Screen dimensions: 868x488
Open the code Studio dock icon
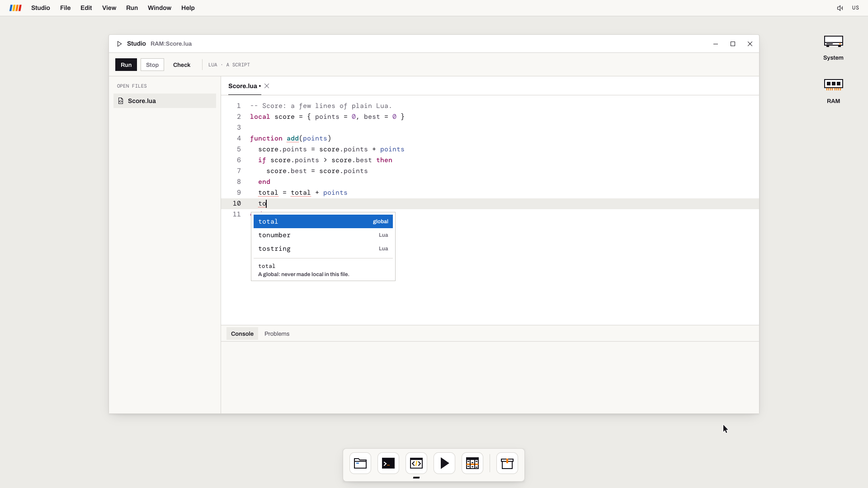(416, 464)
